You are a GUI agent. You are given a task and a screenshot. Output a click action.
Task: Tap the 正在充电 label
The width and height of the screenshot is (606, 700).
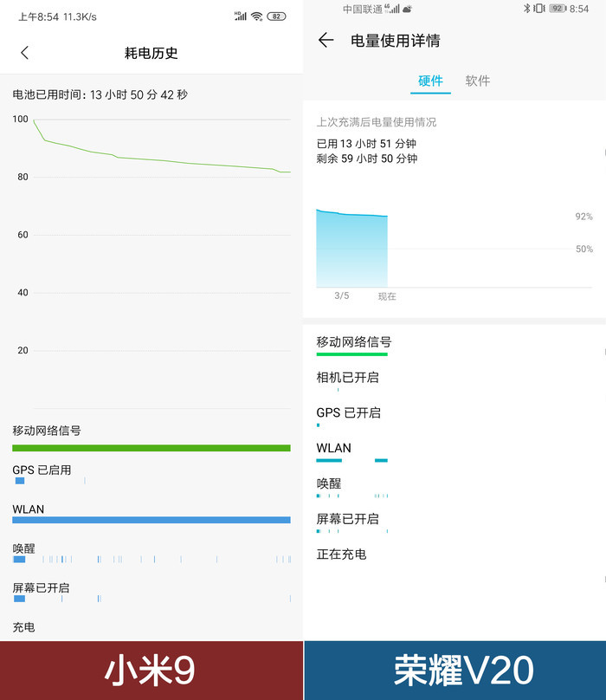pos(341,554)
